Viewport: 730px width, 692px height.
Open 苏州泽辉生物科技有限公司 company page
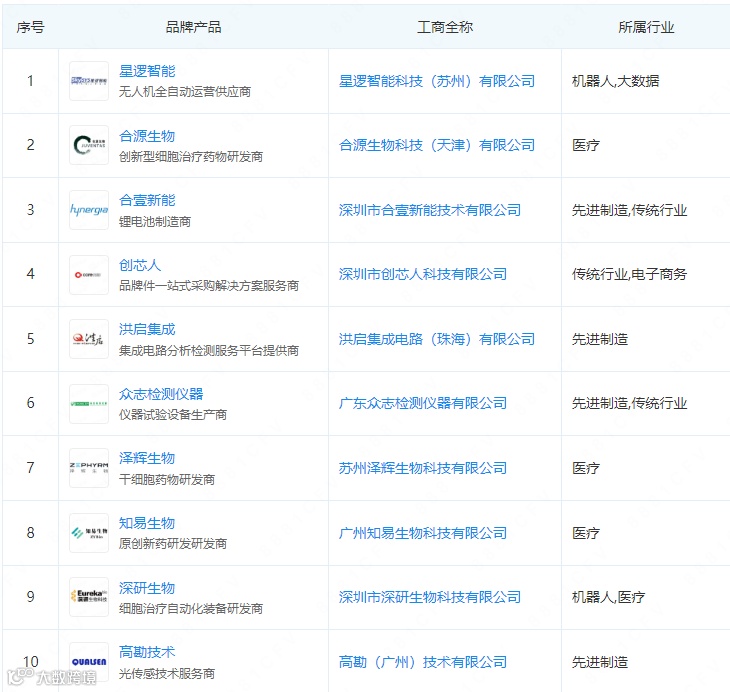pyautogui.click(x=423, y=468)
